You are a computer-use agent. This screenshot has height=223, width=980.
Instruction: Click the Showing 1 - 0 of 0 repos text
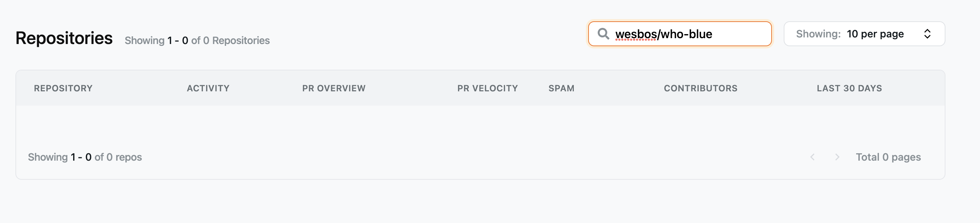click(x=85, y=157)
